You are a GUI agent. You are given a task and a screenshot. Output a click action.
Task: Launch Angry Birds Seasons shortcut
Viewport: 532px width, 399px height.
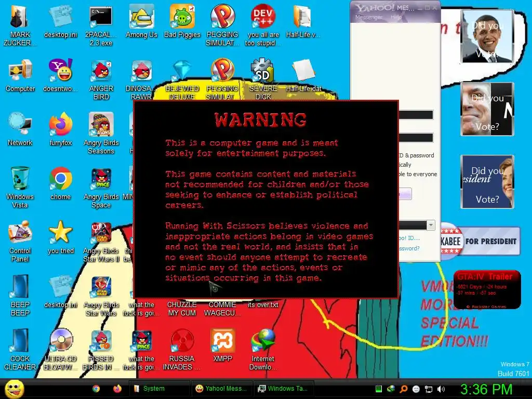click(101, 132)
